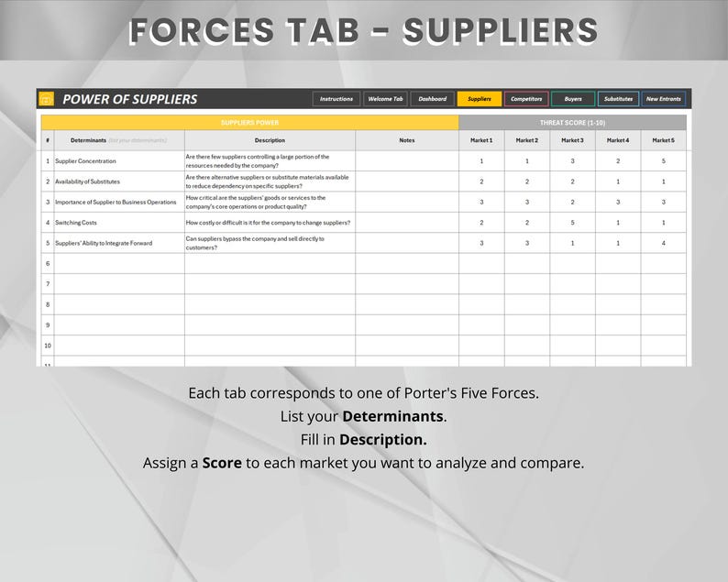The image size is (728, 582).
Task: Select Market 5 score for Supplier Concentration
Action: (664, 161)
